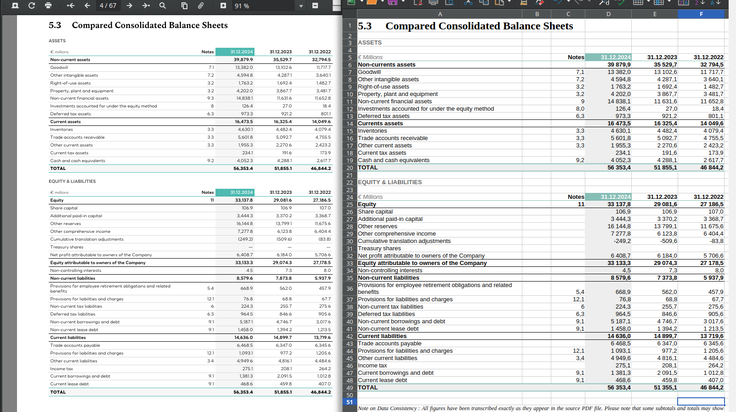
Task: Go to the previous PDF page
Action: (87, 6)
